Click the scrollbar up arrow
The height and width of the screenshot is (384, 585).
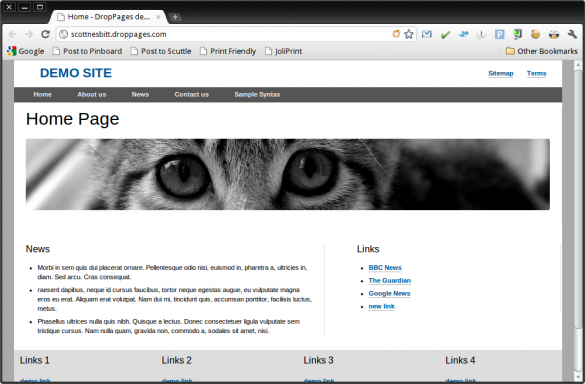coord(578,65)
